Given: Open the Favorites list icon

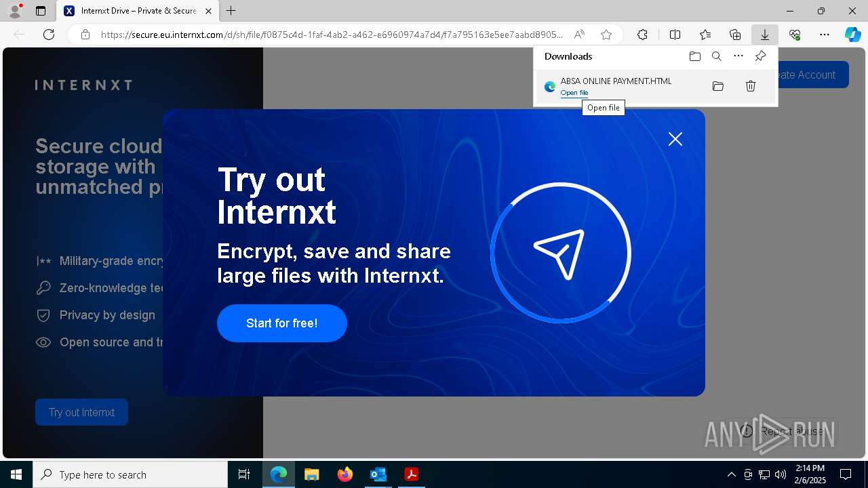Looking at the screenshot, I should click(x=705, y=35).
